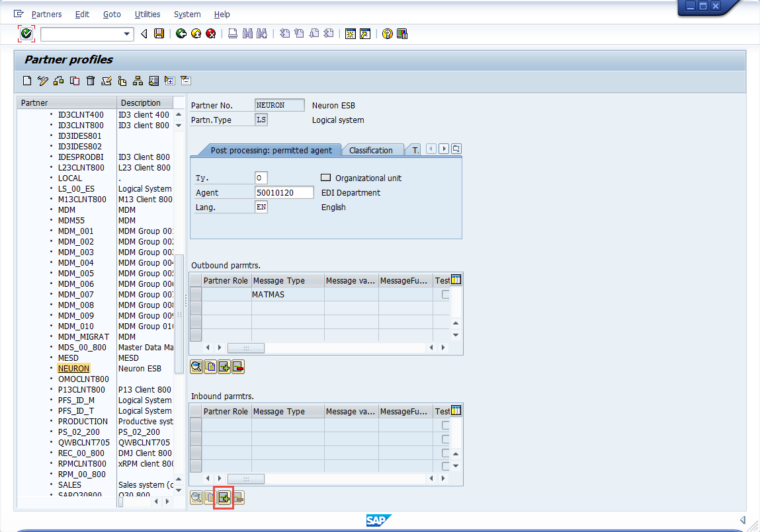Open the Edit menu
The width and height of the screenshot is (760, 532).
point(82,15)
